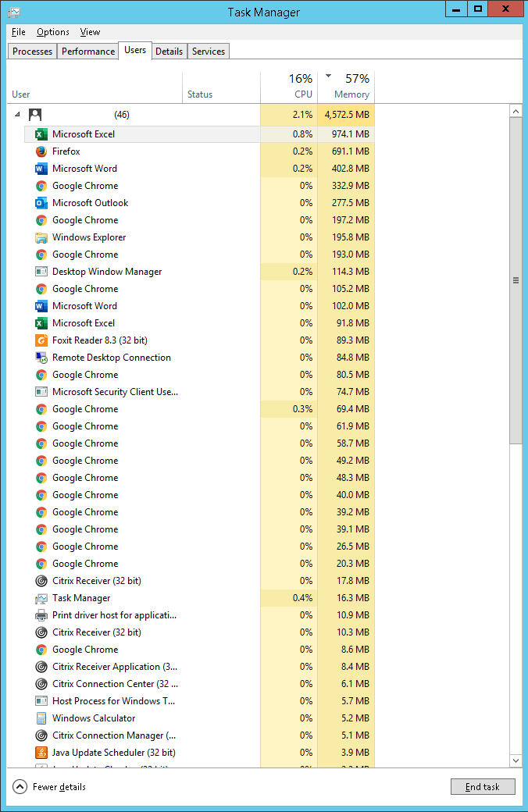Viewport: 528px width, 812px height.
Task: Sort by the CPU column header
Action: pyautogui.click(x=289, y=87)
